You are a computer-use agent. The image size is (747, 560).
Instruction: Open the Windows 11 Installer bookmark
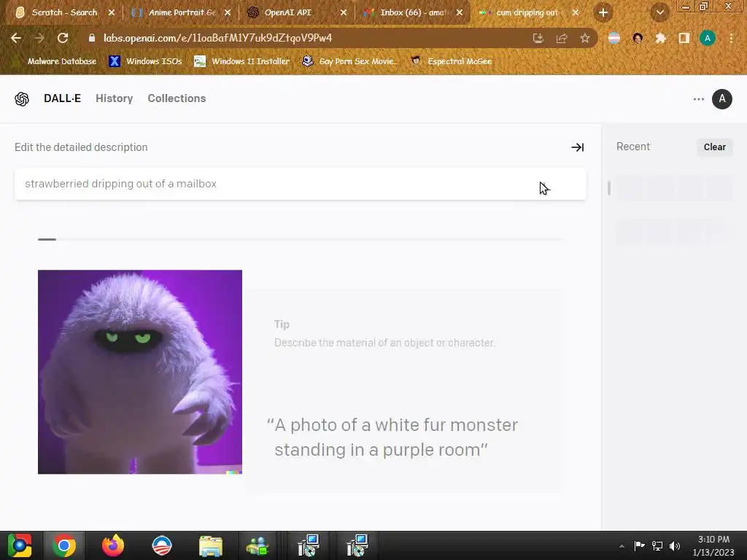click(242, 61)
